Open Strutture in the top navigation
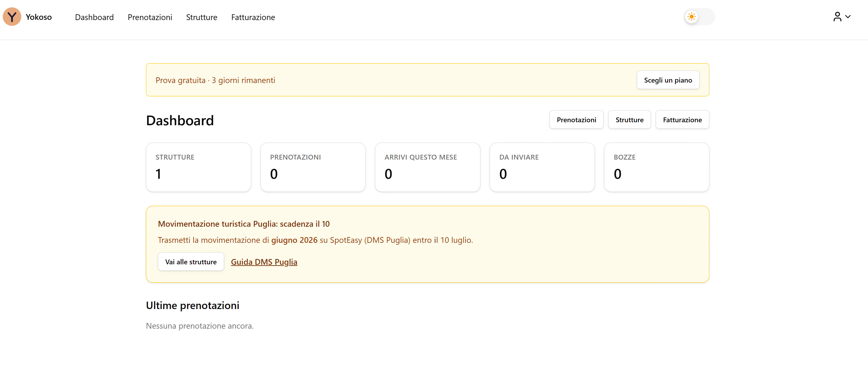The height and width of the screenshot is (366, 868). pos(202,17)
